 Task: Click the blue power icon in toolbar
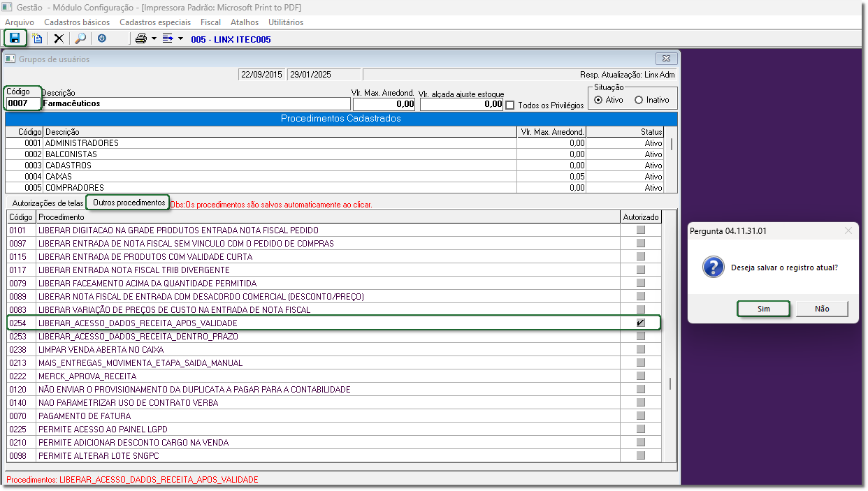(x=102, y=39)
